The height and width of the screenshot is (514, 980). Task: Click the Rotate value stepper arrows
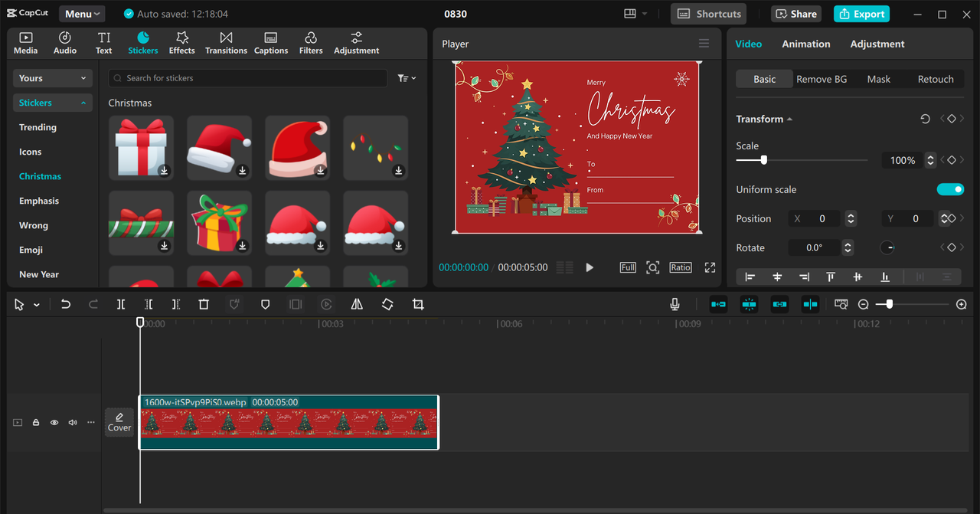coord(848,247)
